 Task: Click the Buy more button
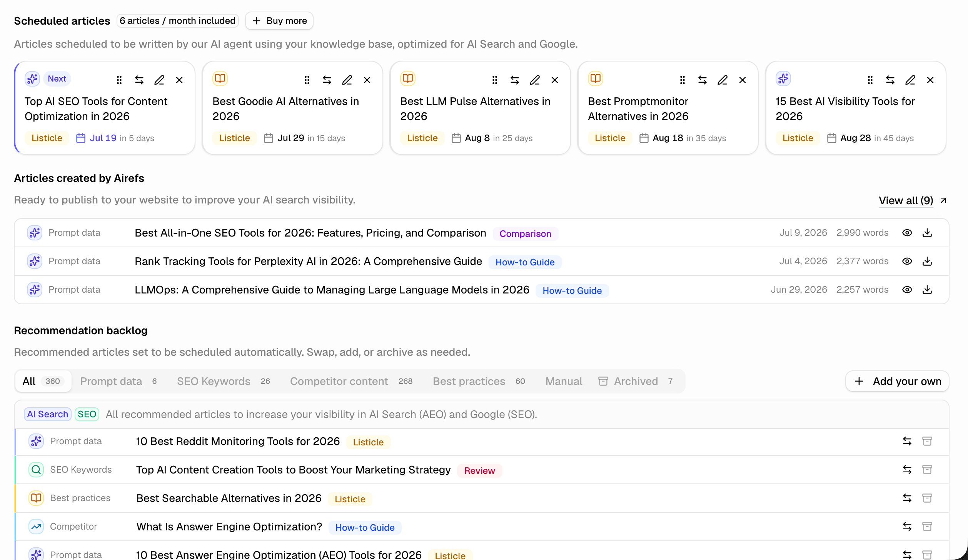point(279,21)
